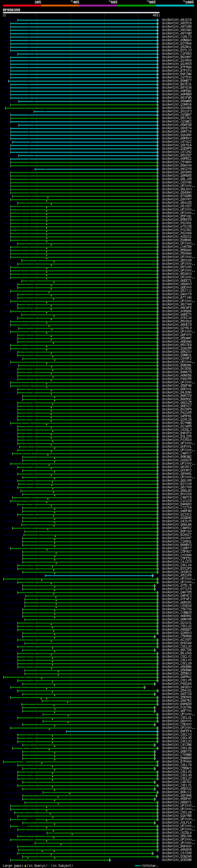Select hit label UniRef100_Q9VA91
This screenshot has width=197, height=868.
click(176, 474)
